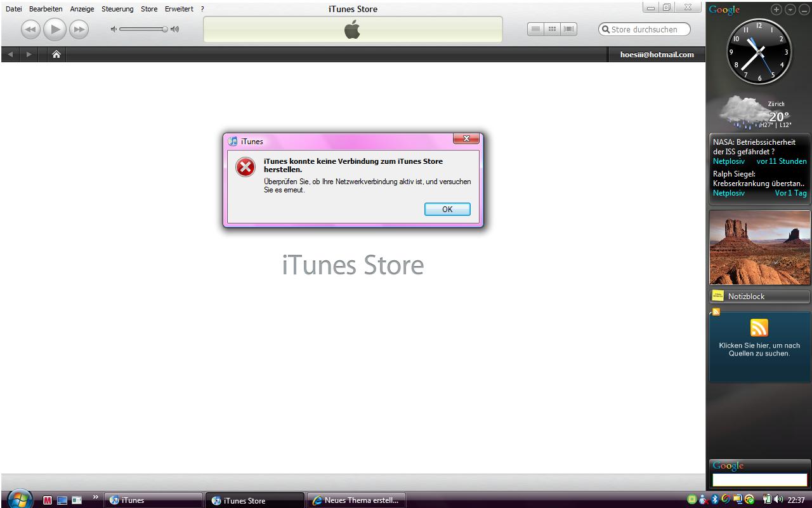This screenshot has width=812, height=508.
Task: Click Netplosiv source under NASA headline
Action: point(729,161)
